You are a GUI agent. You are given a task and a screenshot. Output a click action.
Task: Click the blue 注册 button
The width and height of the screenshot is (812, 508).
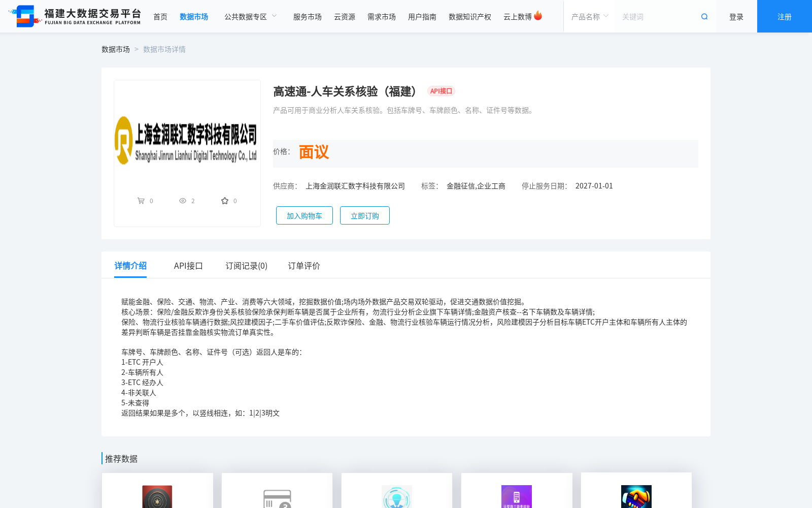click(x=785, y=16)
